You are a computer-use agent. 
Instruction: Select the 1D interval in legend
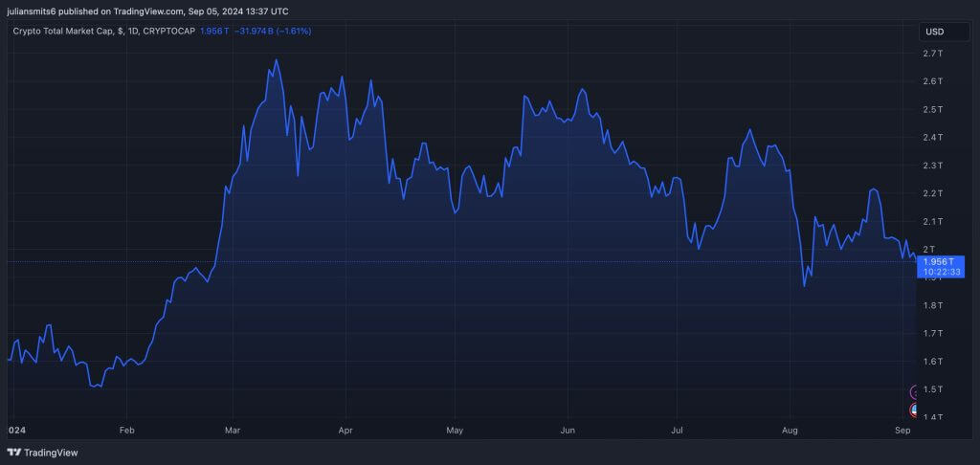(134, 32)
